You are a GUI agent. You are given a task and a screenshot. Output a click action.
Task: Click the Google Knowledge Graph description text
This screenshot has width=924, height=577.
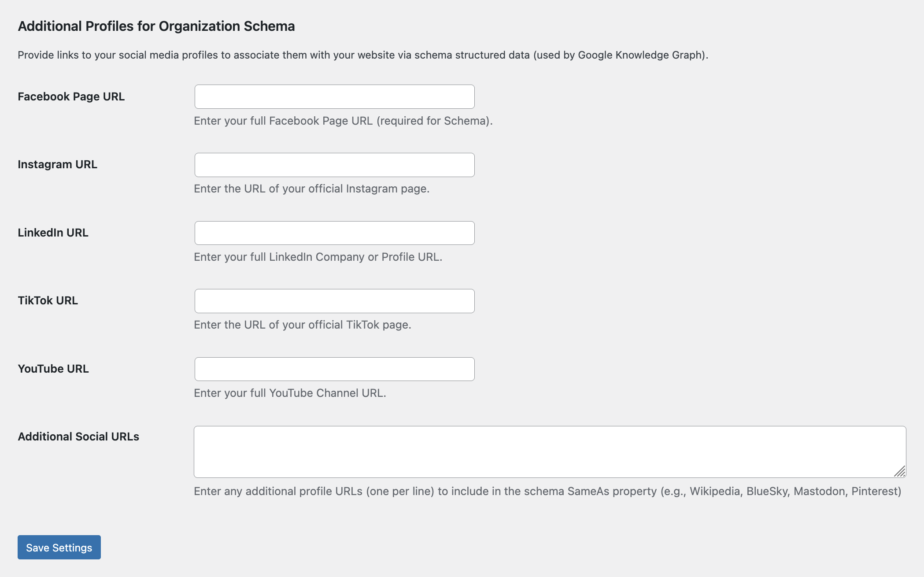362,55
